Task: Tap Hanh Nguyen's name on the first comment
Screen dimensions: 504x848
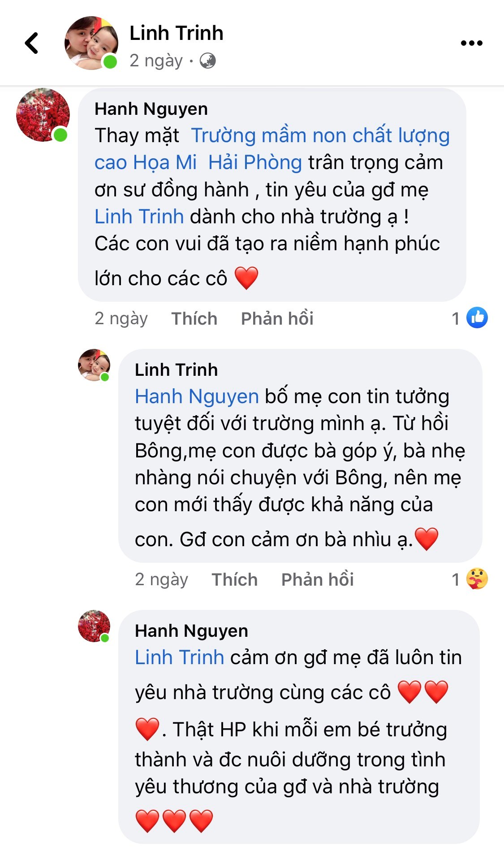Action: pos(151,109)
